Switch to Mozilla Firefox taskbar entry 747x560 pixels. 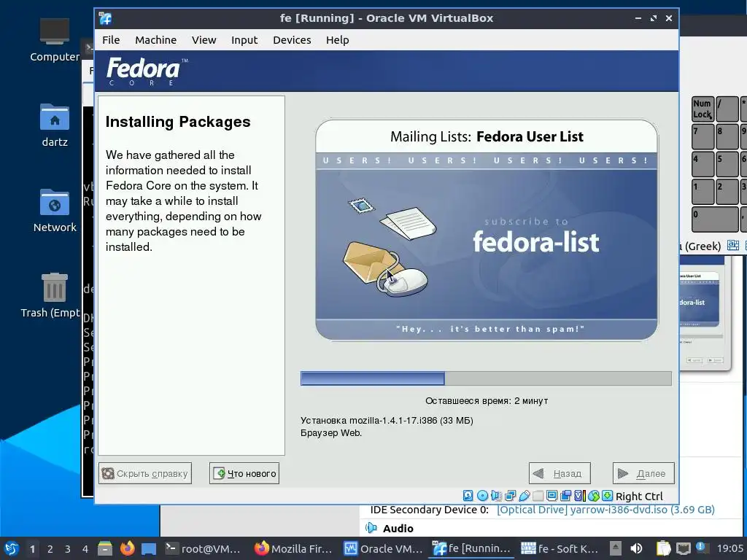click(x=293, y=548)
